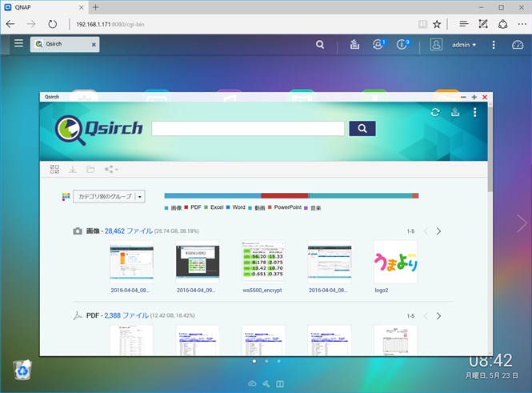Open the 28,462 ファイル link

coord(129,231)
